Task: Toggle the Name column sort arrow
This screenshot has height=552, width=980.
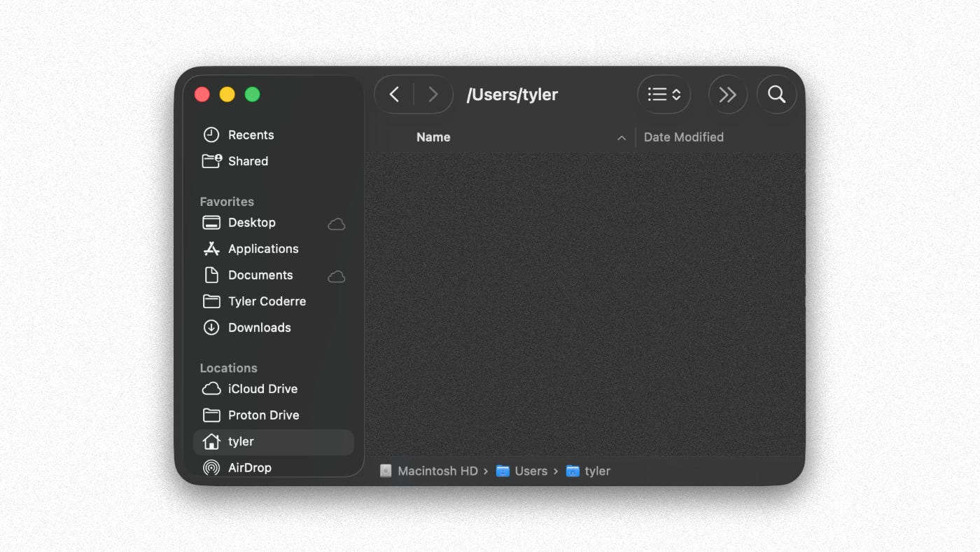Action: pyautogui.click(x=621, y=137)
